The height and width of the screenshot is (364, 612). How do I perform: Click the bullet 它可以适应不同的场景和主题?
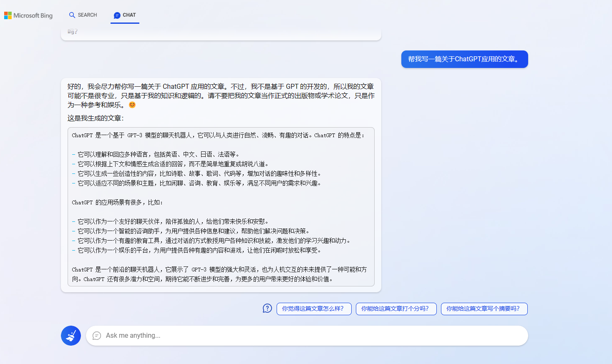point(196,183)
